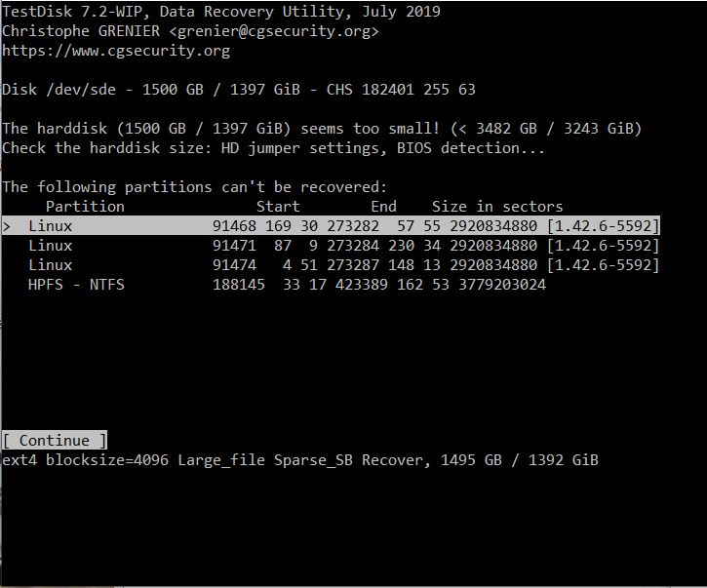The height and width of the screenshot is (588, 707).
Task: Click the Size in sectors column header
Action: [x=497, y=207]
